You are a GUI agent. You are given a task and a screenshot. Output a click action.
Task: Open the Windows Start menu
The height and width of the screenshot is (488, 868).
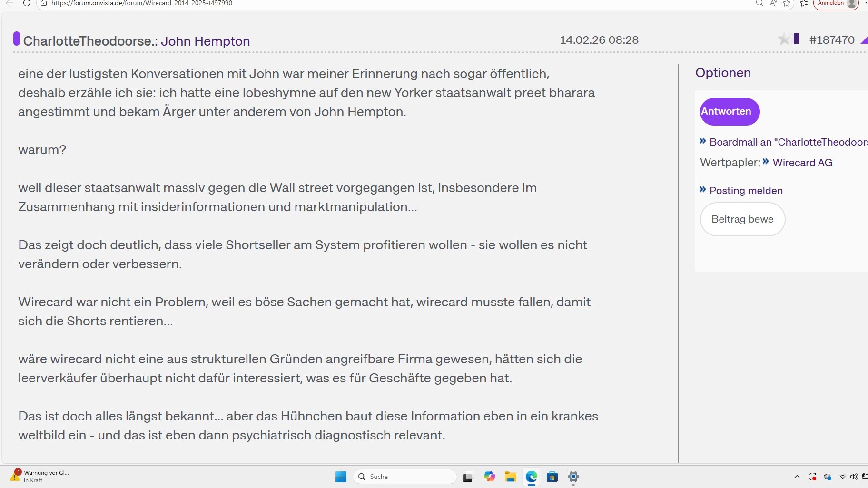(x=341, y=477)
